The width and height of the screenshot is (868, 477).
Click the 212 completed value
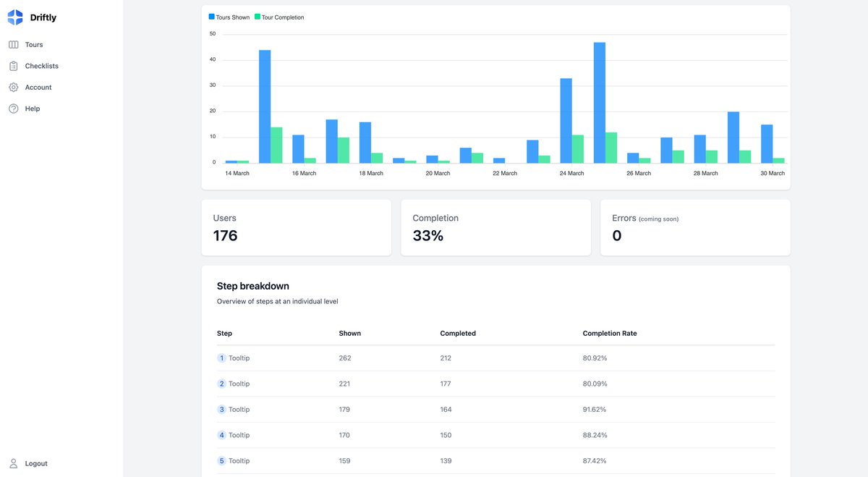coord(446,358)
